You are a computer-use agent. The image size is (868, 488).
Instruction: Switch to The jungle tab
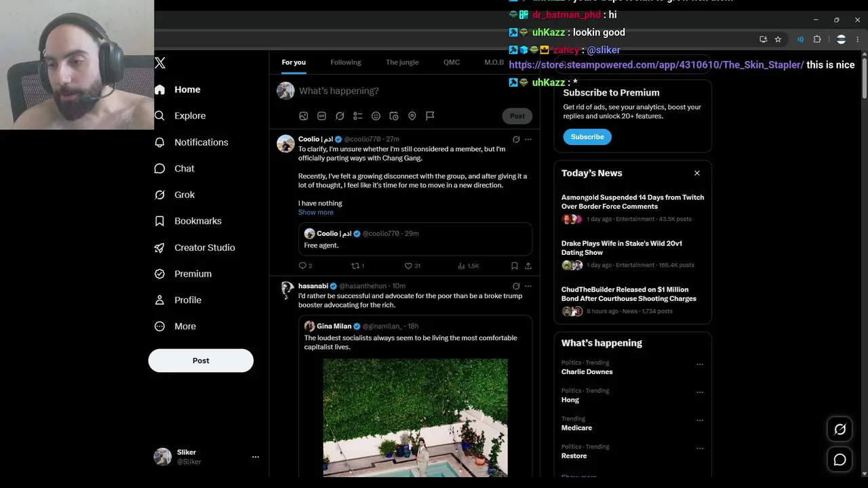click(x=402, y=62)
